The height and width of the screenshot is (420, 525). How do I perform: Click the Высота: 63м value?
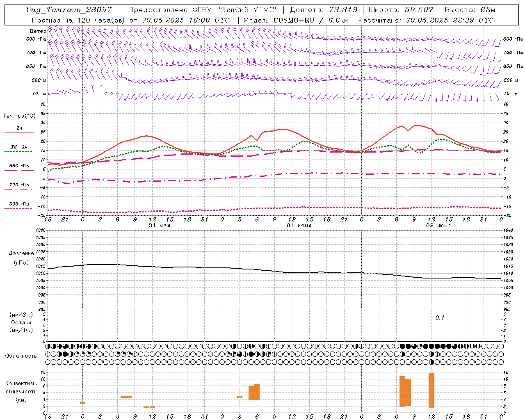pyautogui.click(x=470, y=10)
